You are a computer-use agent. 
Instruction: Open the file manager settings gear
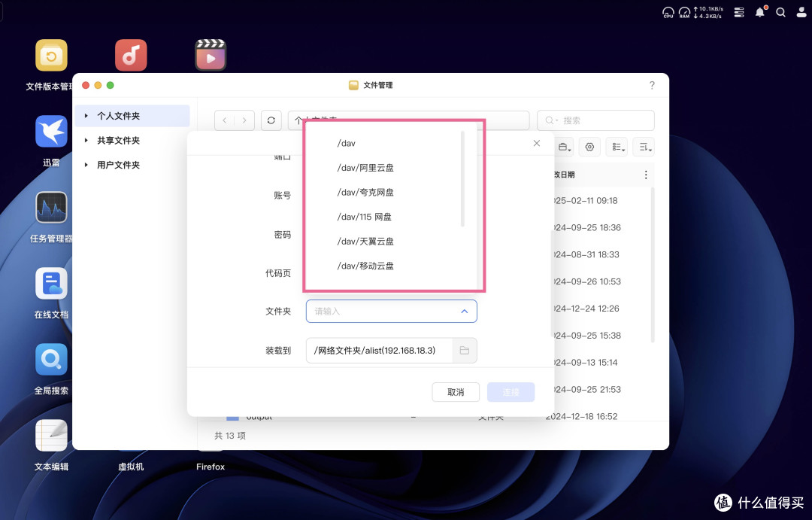pyautogui.click(x=589, y=147)
